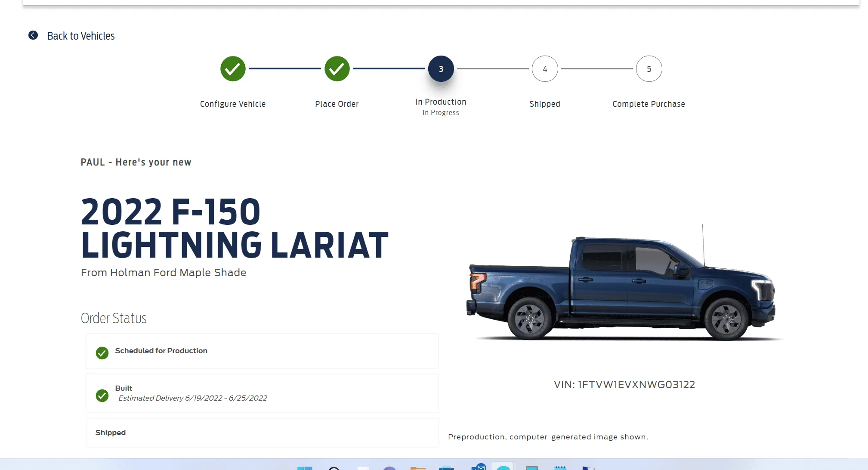Click the PAUL - Here's your new greeting
The width and height of the screenshot is (868, 470).
click(136, 162)
